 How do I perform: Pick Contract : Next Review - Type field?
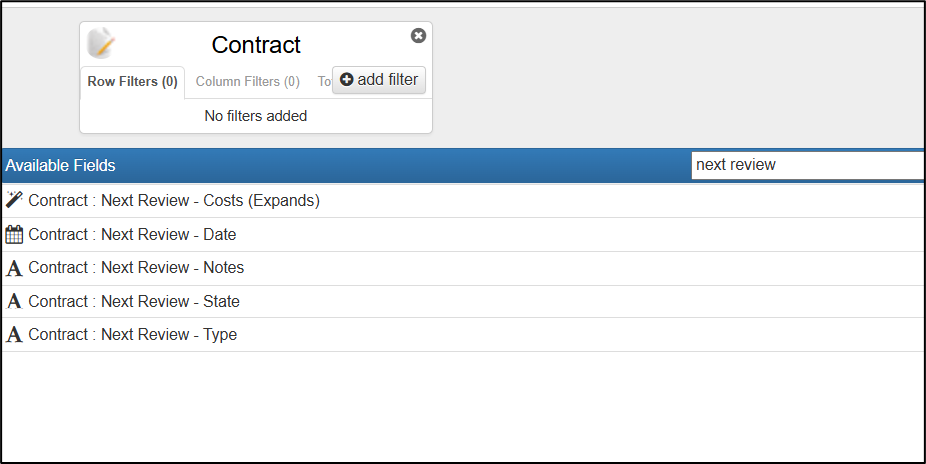click(x=463, y=335)
